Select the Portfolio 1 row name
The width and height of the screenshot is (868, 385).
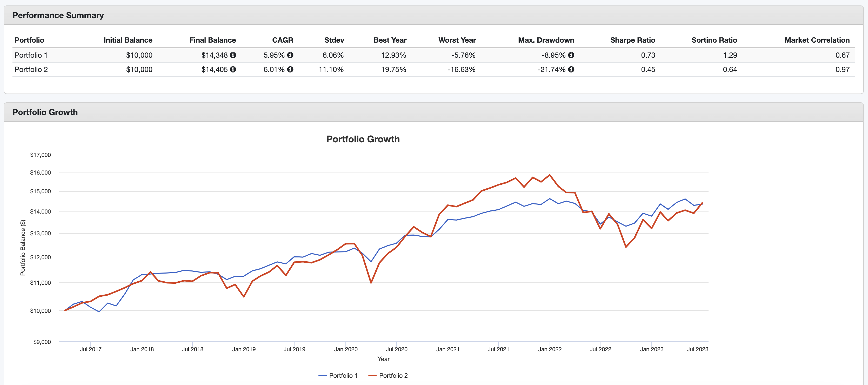[31, 55]
